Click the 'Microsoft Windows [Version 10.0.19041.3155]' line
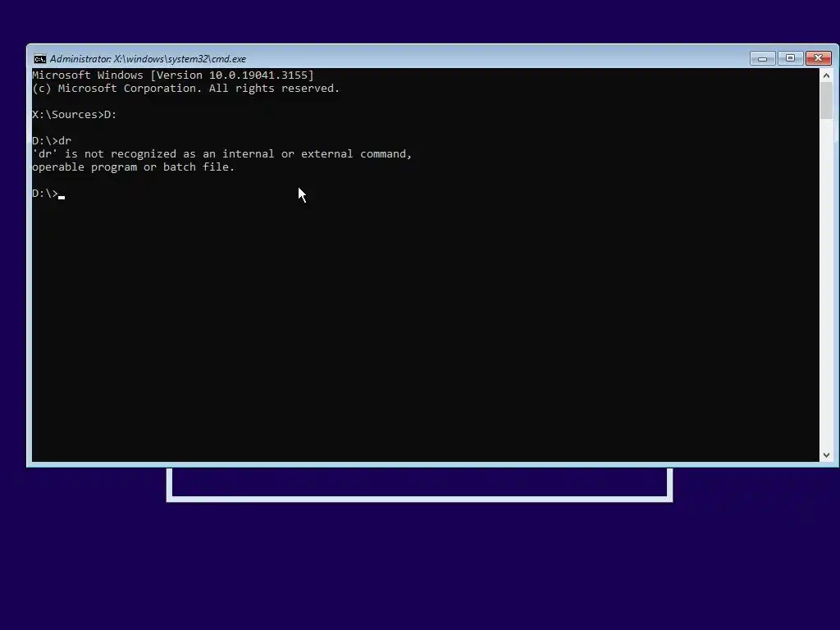 173,75
